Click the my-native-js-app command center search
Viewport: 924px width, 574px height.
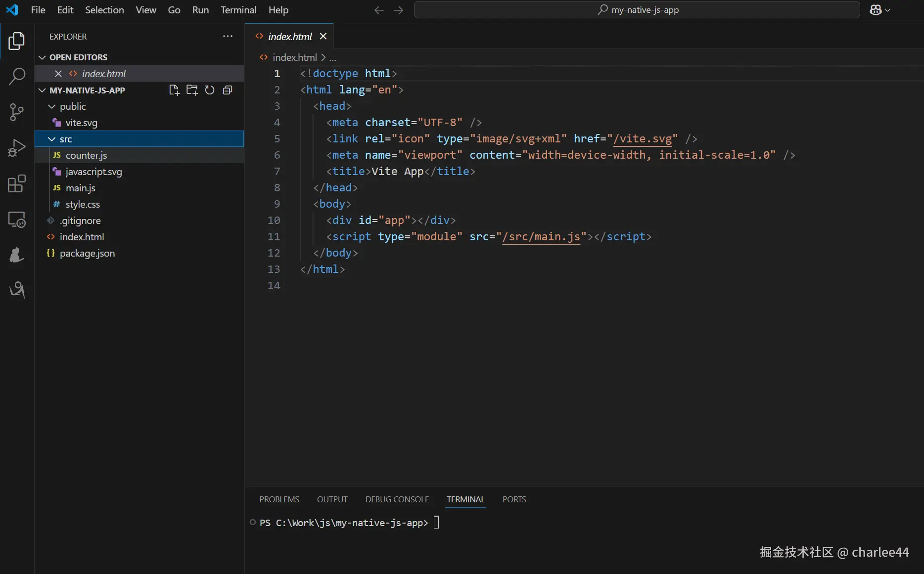coord(637,10)
